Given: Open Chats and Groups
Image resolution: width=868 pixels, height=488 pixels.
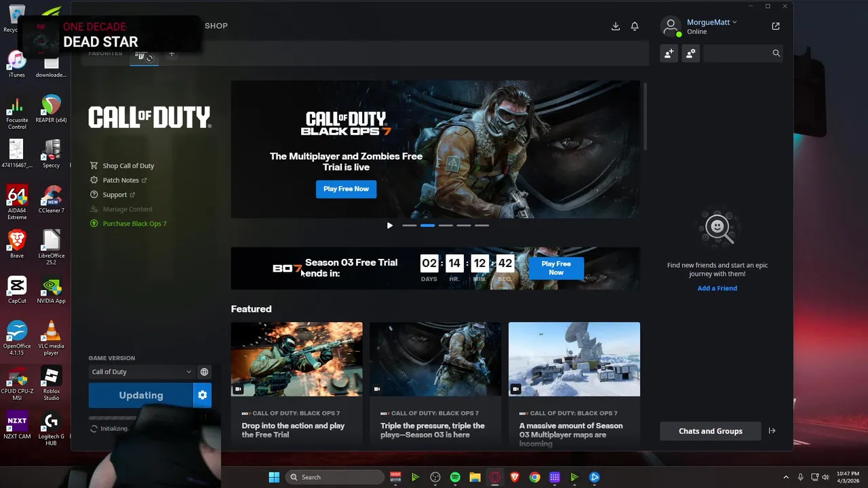Looking at the screenshot, I should click(x=711, y=431).
